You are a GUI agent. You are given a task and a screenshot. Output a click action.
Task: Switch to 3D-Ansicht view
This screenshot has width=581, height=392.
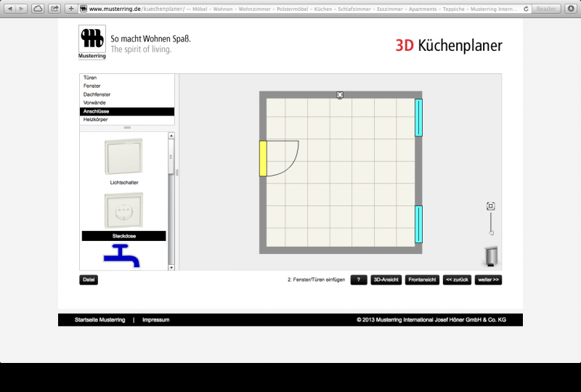pos(386,279)
